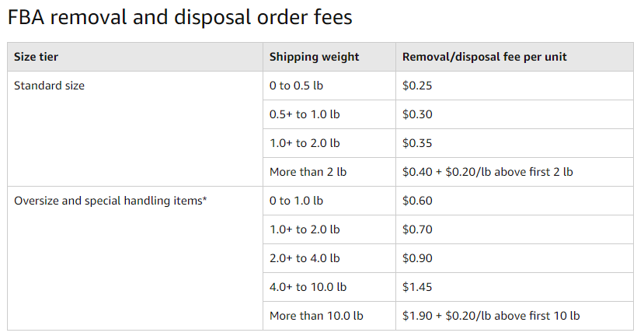
Task: Click the Oversize and special handling items label
Action: click(x=110, y=201)
